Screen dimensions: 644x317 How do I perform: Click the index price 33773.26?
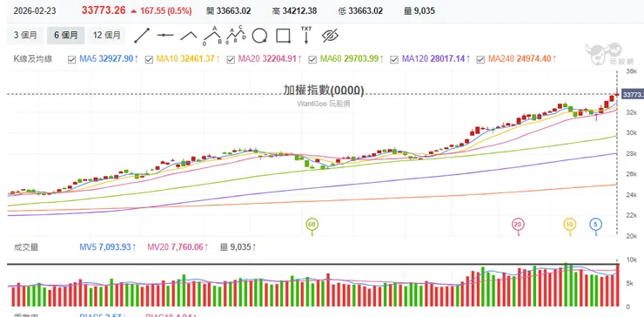click(x=104, y=10)
